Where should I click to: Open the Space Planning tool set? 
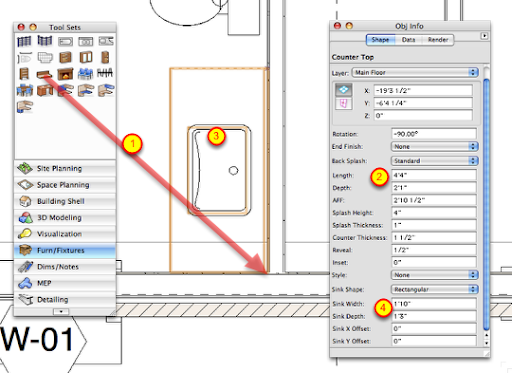[65, 185]
